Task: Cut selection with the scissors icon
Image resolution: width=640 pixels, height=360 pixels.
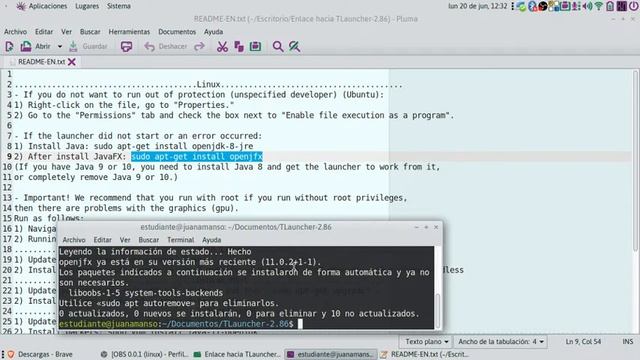Action: click(x=222, y=47)
